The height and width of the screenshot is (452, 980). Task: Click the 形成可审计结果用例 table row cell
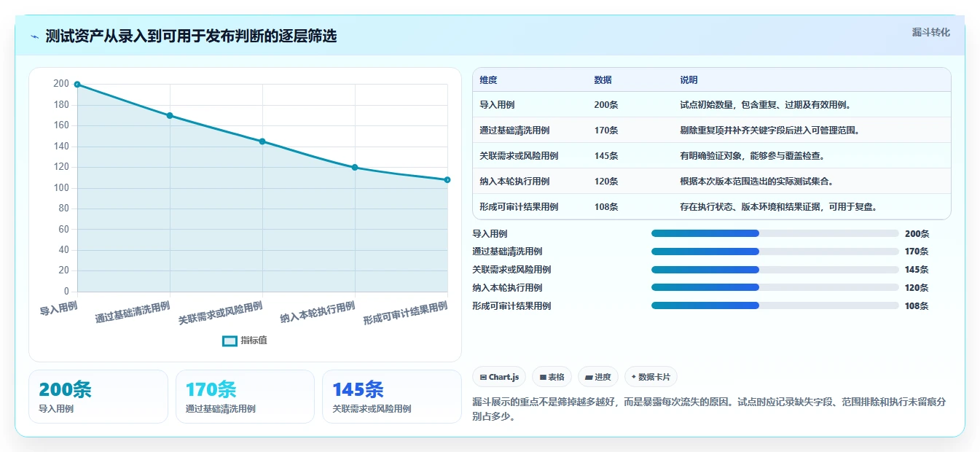pyautogui.click(x=519, y=207)
